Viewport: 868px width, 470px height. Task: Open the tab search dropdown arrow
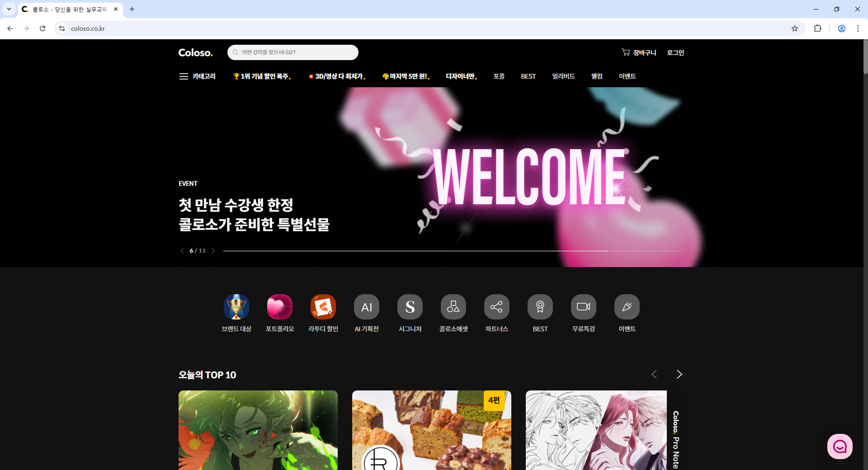click(9, 9)
